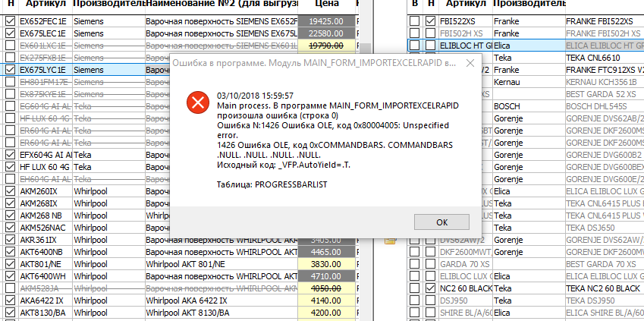Select price cell 3830.00

(x=326, y=264)
